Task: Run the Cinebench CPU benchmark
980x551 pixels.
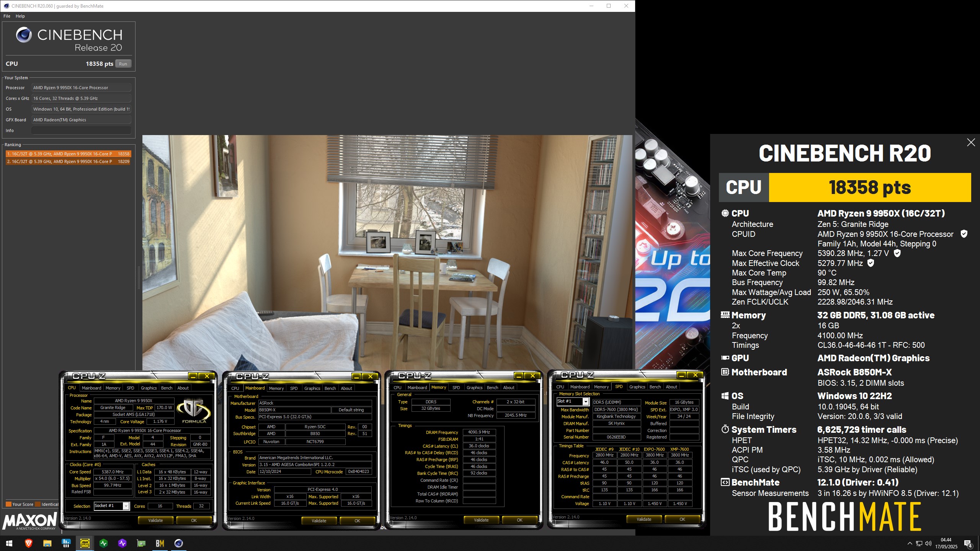Action: click(123, 64)
